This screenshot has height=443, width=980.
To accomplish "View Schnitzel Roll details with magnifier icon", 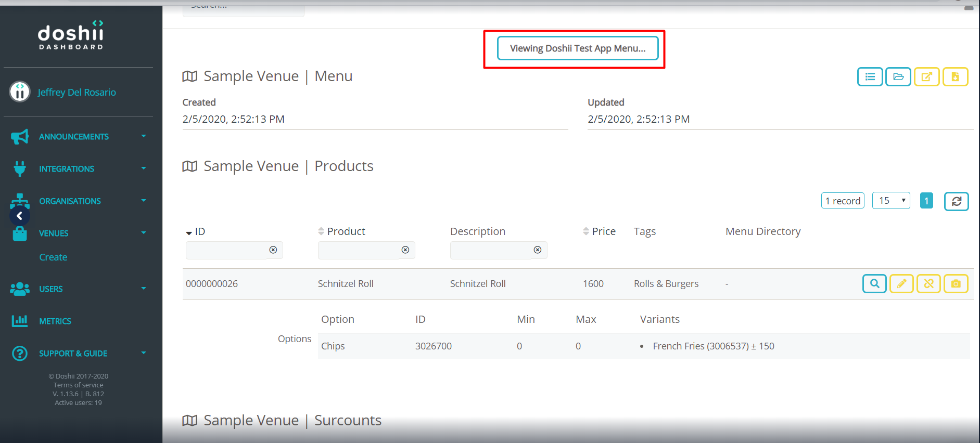I will pyautogui.click(x=874, y=284).
